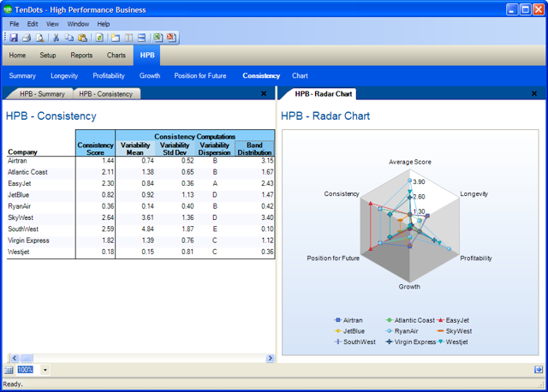
Task: Select the HPB - Radar Chart document tab
Action: point(324,94)
